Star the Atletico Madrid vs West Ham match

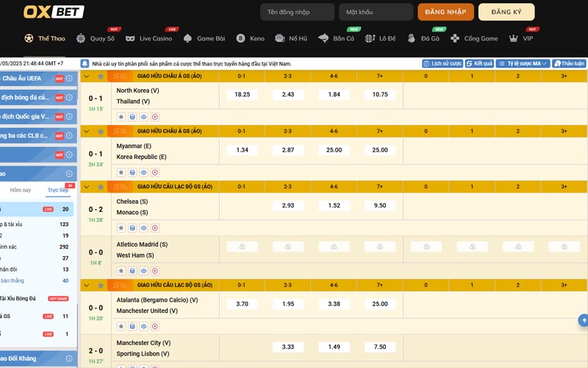pos(121,271)
